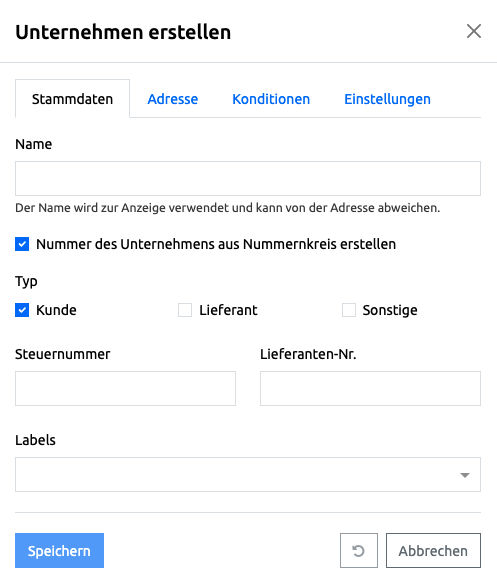497x583 pixels.
Task: Switch to the Stammdaten tab
Action: [x=72, y=99]
